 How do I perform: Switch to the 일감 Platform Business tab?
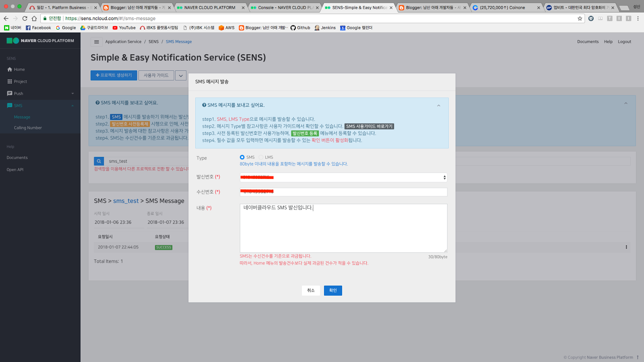(62, 7)
